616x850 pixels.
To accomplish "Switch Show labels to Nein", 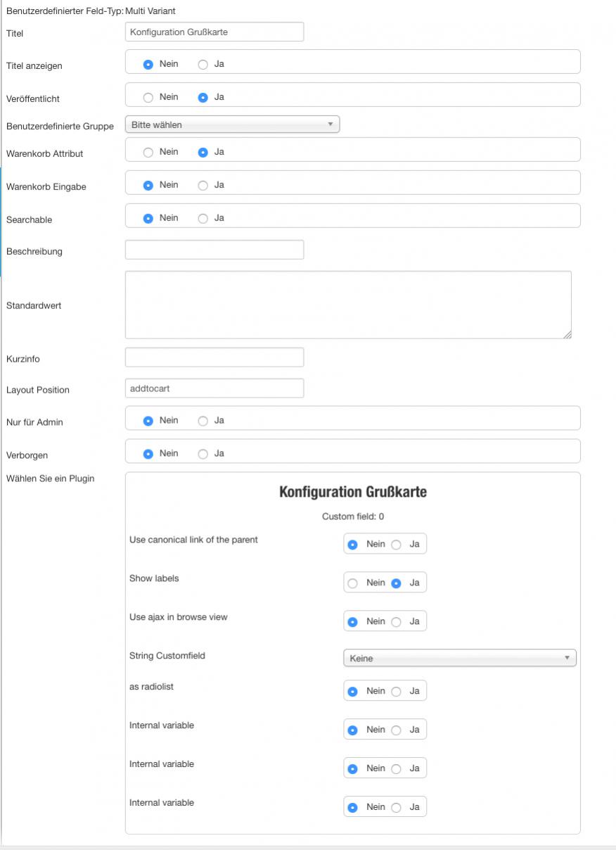I will (353, 583).
